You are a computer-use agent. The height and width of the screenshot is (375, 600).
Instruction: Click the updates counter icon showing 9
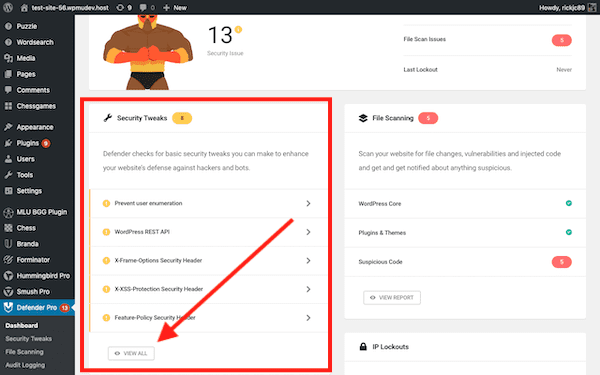(120, 7)
